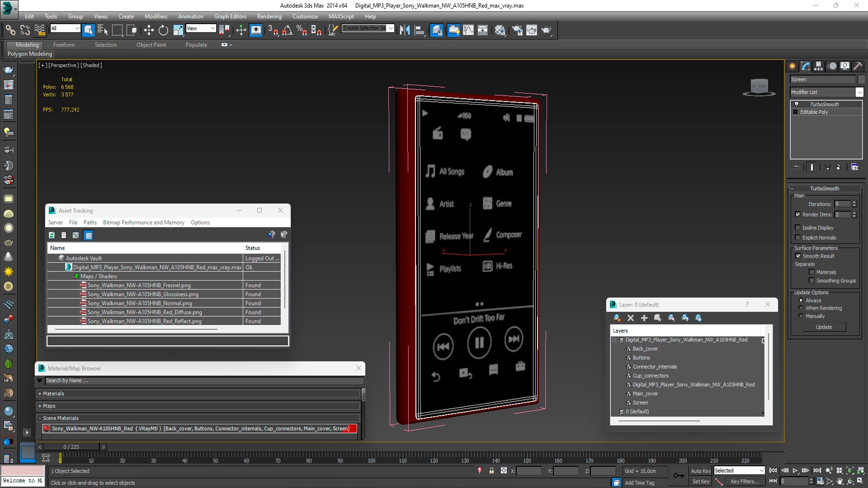Screen dimensions: 868x488
Task: Refresh the Asset Tracking list
Action: pyautogui.click(x=52, y=235)
